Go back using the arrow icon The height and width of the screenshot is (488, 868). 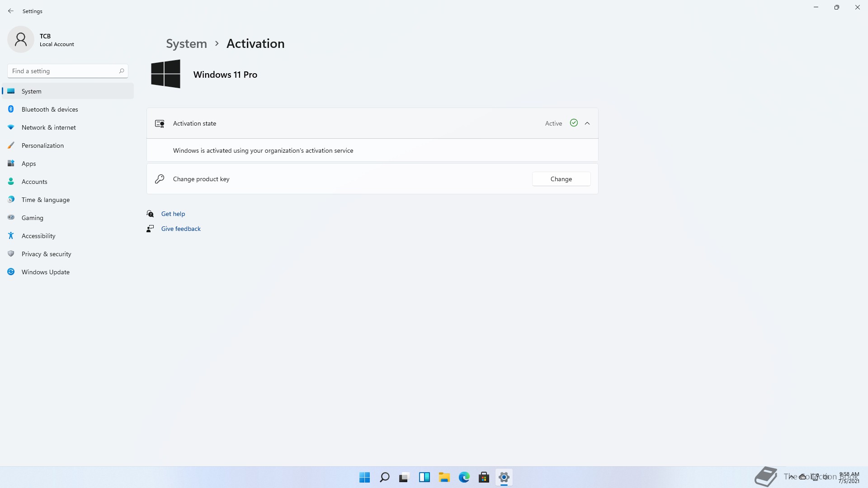[x=11, y=11]
